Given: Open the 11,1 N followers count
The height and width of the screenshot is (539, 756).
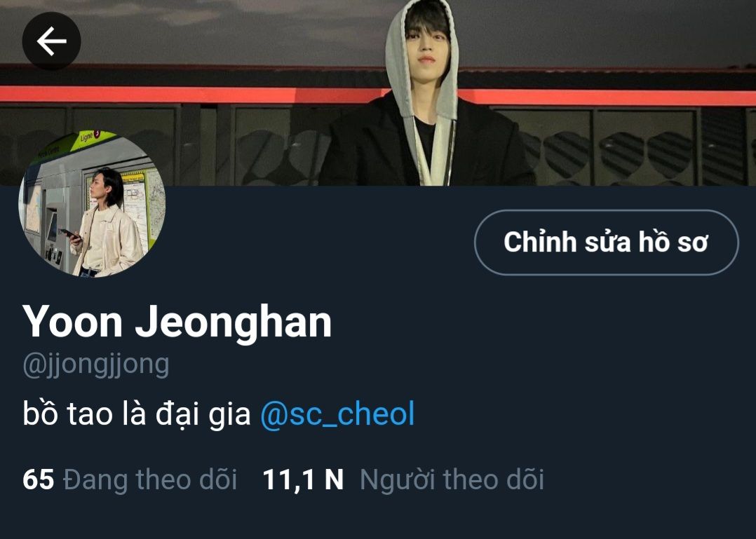Looking at the screenshot, I should coord(303,480).
